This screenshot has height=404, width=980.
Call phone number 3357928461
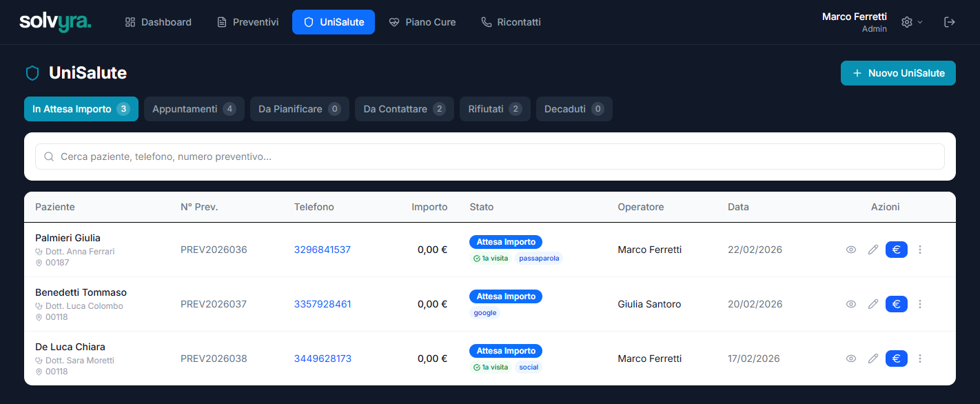(323, 304)
